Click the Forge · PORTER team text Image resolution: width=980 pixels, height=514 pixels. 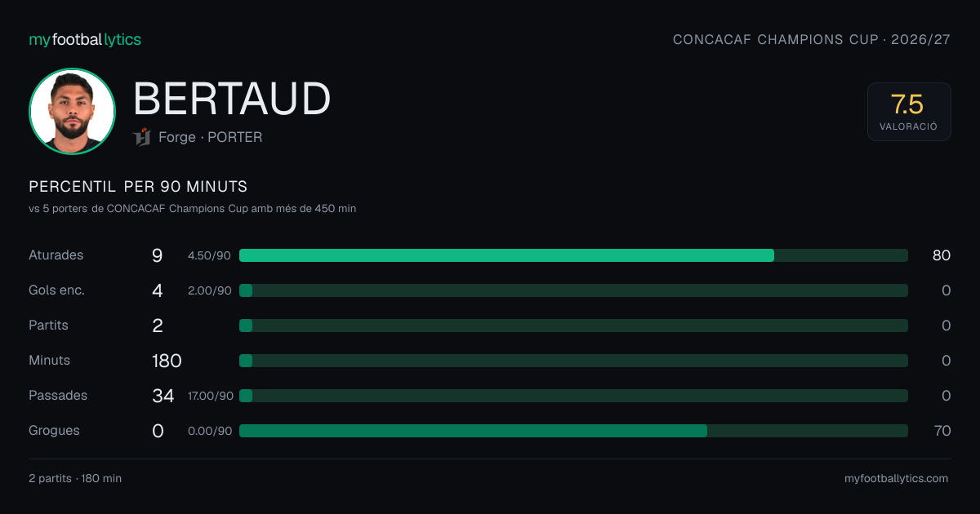coord(211,137)
